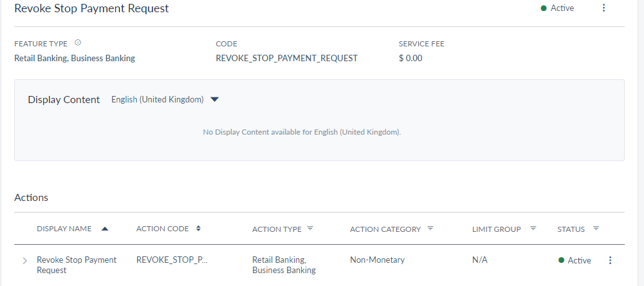
Task: Open the action row's three-dot menu
Action: 610,260
